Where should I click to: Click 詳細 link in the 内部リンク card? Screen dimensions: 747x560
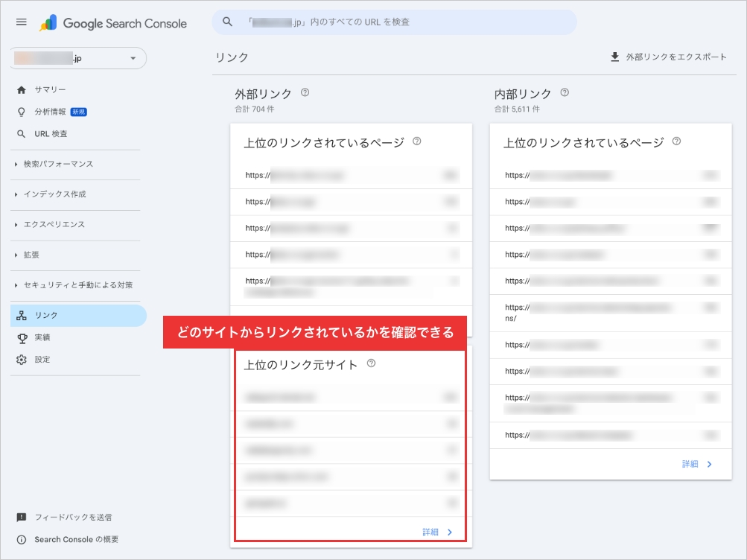[x=697, y=464]
